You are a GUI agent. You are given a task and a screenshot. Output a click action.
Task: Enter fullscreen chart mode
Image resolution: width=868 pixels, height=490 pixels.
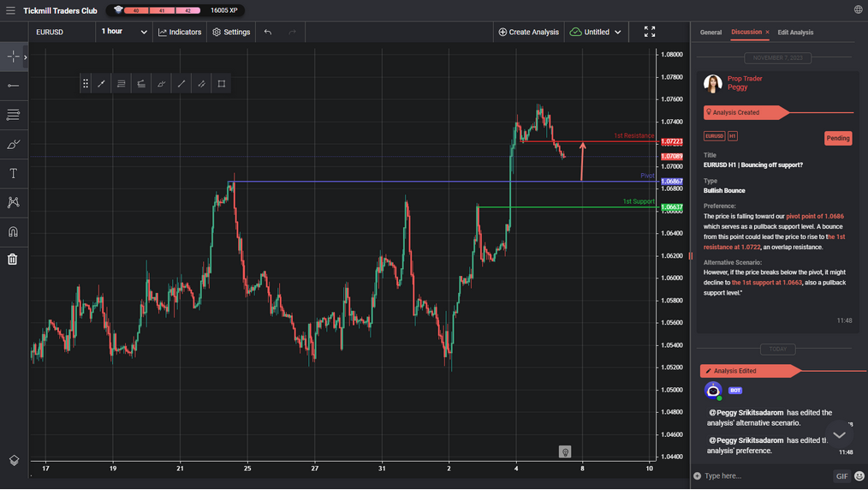tap(650, 32)
